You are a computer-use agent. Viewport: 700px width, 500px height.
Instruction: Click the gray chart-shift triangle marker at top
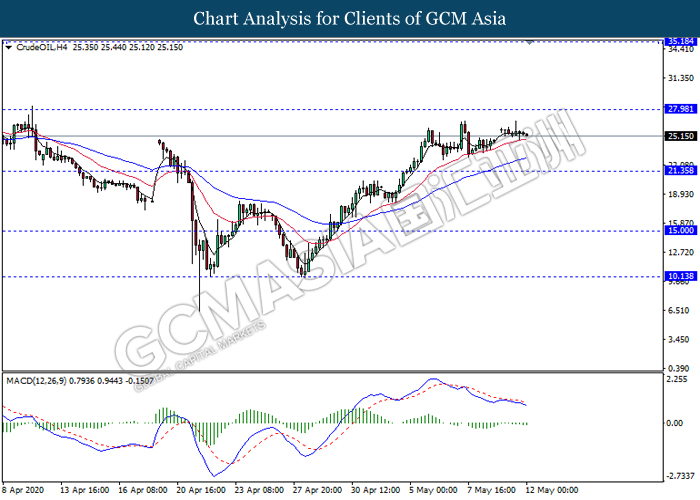click(x=530, y=43)
